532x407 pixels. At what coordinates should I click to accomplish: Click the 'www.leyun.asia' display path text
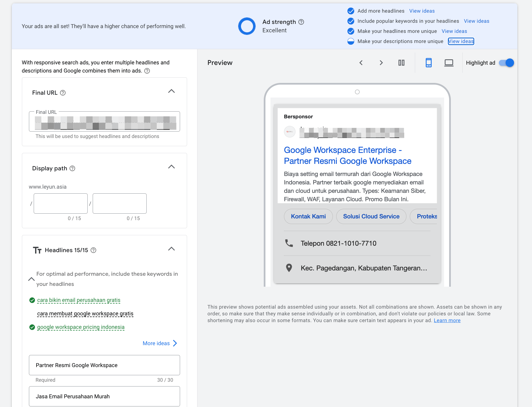(x=48, y=187)
